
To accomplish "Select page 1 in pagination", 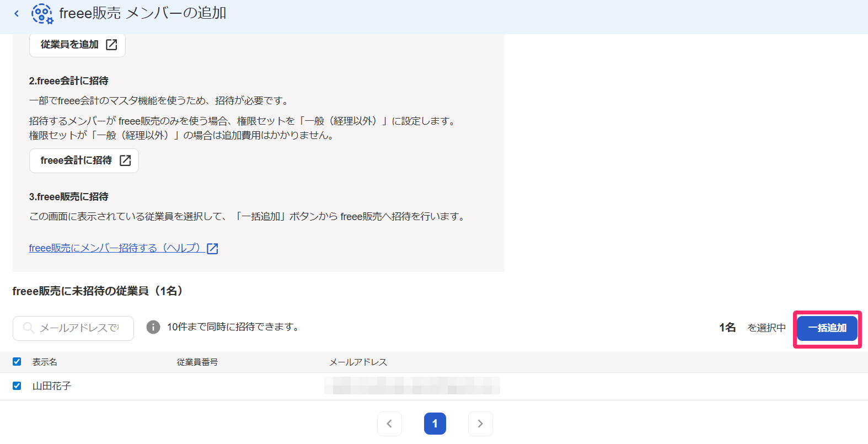I will 435,424.
